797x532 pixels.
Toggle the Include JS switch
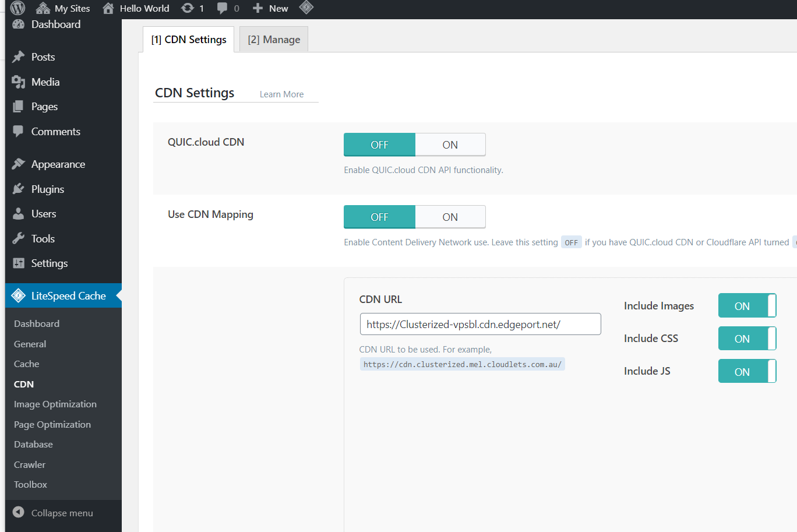747,371
